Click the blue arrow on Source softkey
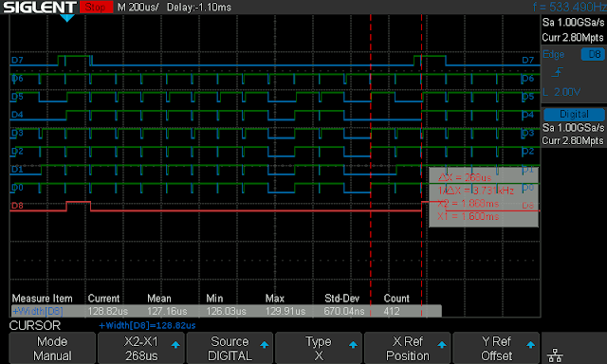This screenshot has height=364, width=607. tap(265, 345)
